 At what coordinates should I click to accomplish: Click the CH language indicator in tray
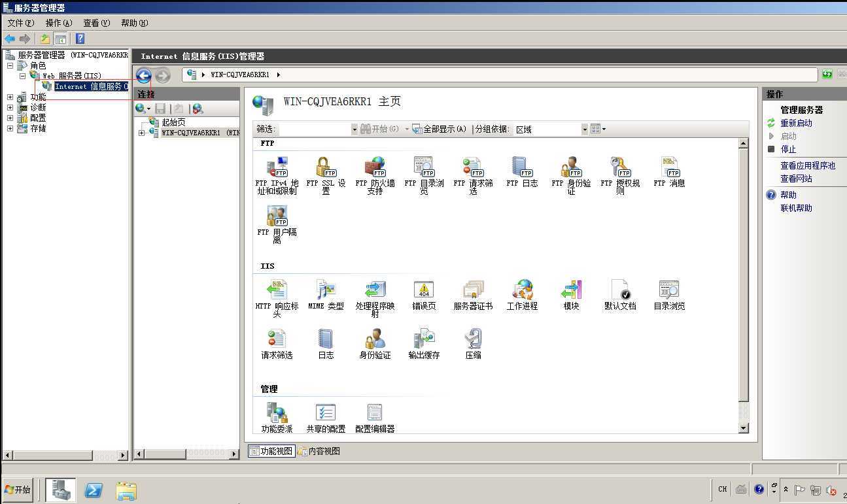722,489
